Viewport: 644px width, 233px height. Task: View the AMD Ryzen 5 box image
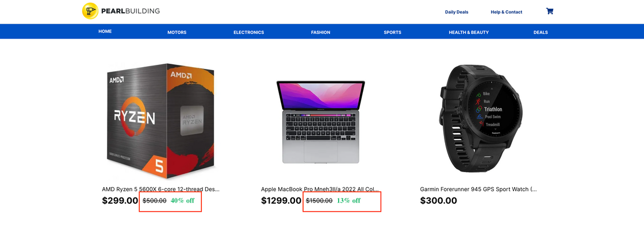(x=160, y=119)
